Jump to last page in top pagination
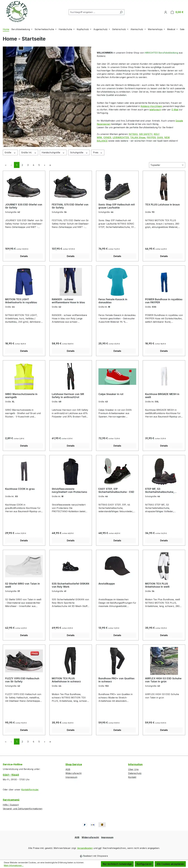The width and height of the screenshot is (188, 868). click(50, 165)
